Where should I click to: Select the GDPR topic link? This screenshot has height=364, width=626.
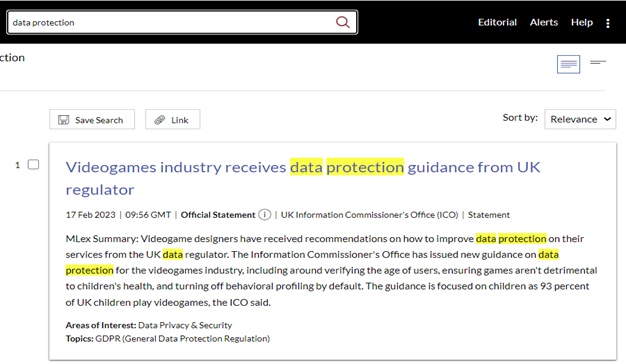(182, 339)
